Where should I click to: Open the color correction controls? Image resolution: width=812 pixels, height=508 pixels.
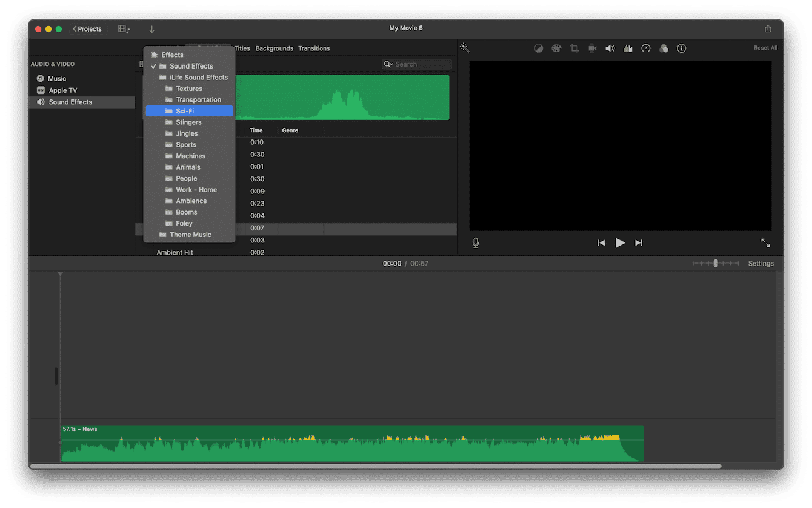click(x=556, y=48)
